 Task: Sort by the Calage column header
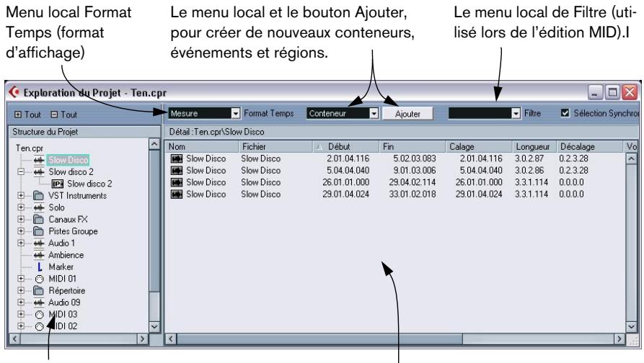click(x=479, y=146)
